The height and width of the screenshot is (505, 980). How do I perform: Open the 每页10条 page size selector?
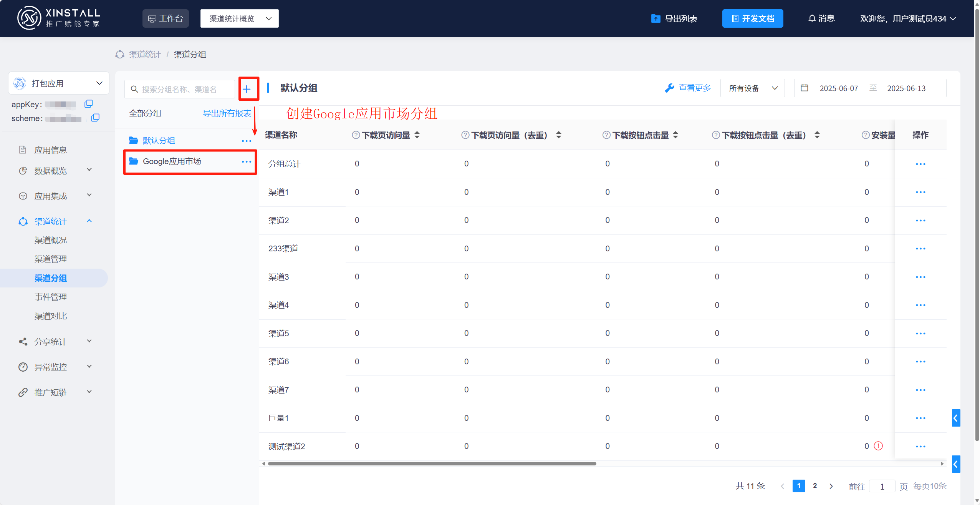pos(930,486)
